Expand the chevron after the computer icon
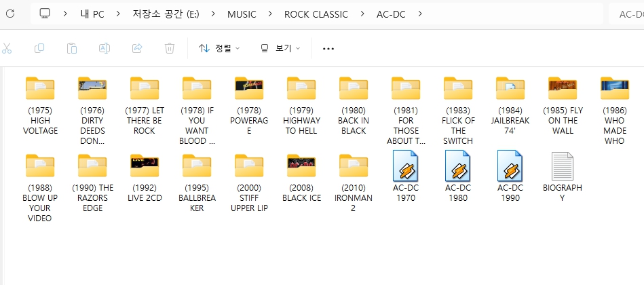Image resolution: width=644 pixels, height=285 pixels. point(65,14)
